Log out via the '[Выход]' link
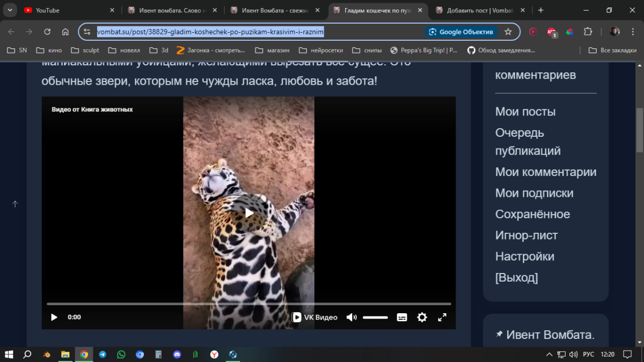 coord(517,278)
